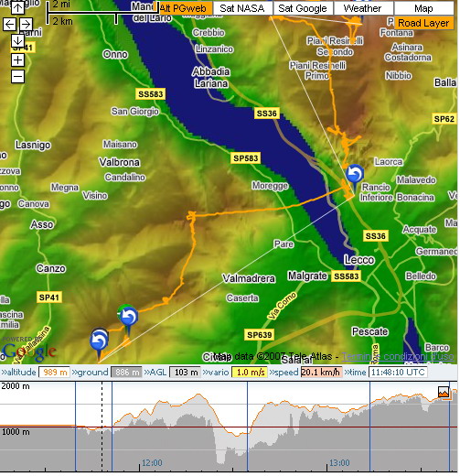Pan the map up with the arrow button
This screenshot has width=460, height=476.
click(17, 7)
